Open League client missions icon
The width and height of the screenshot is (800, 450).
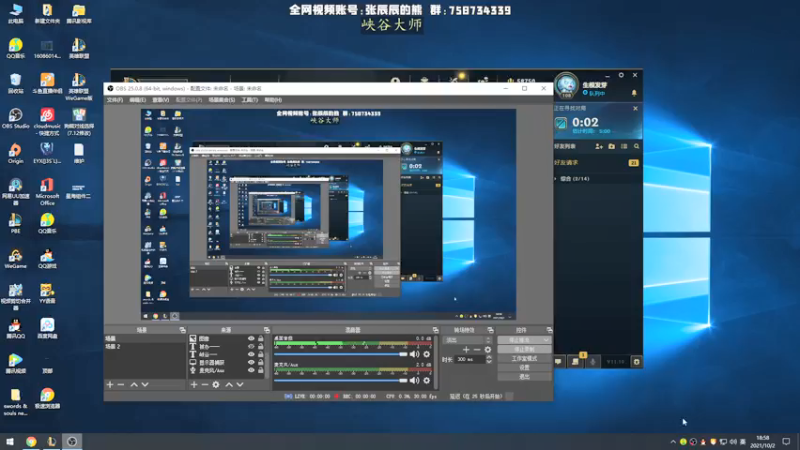[x=576, y=362]
